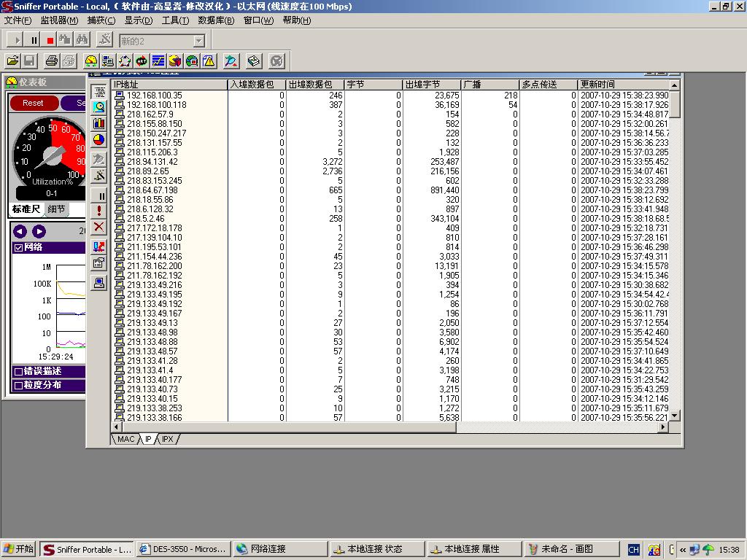Enable the 粒度分布 checkbox
The width and height of the screenshot is (747, 560).
click(x=19, y=385)
